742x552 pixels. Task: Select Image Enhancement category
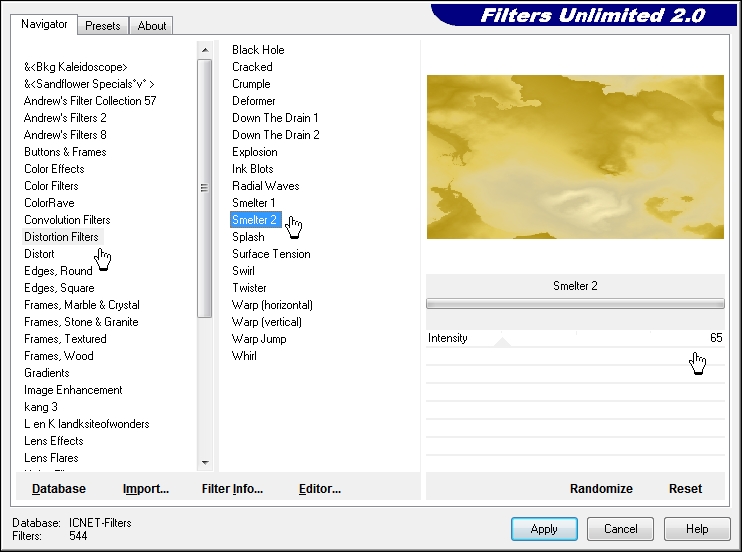73,390
